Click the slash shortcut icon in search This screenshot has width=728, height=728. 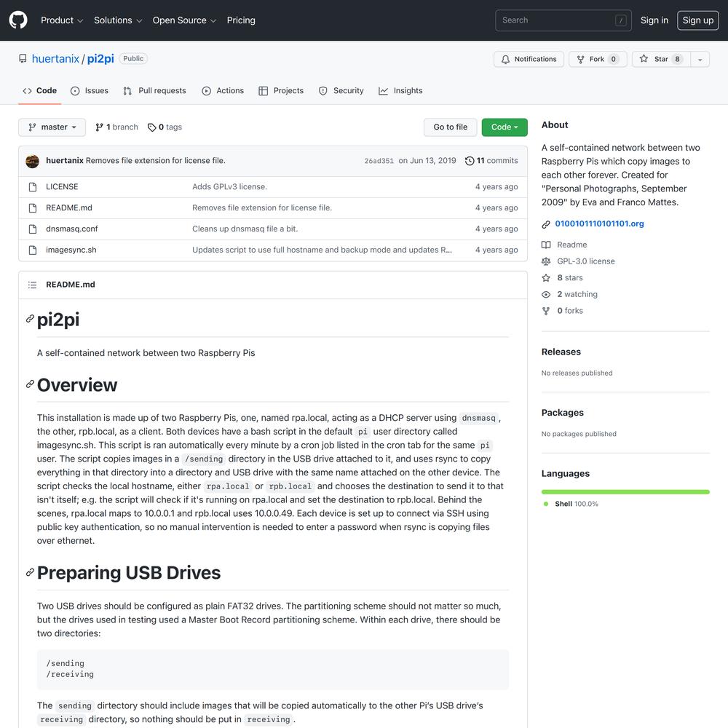coord(621,20)
